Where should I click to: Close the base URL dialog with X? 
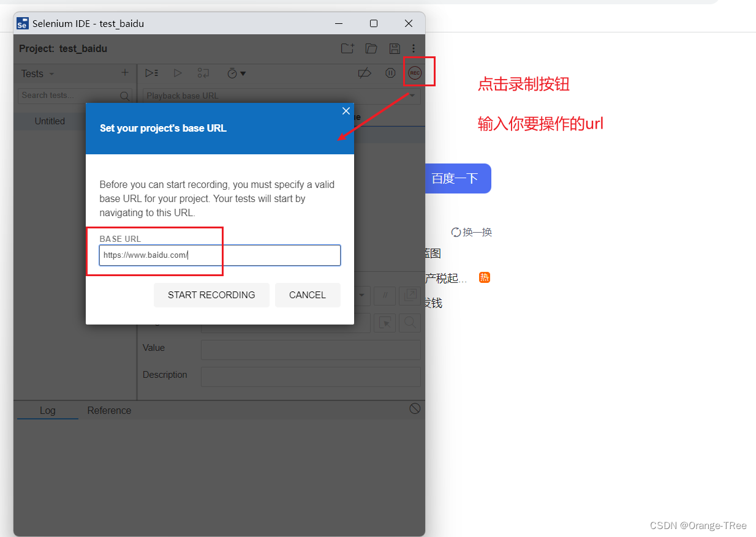[346, 111]
